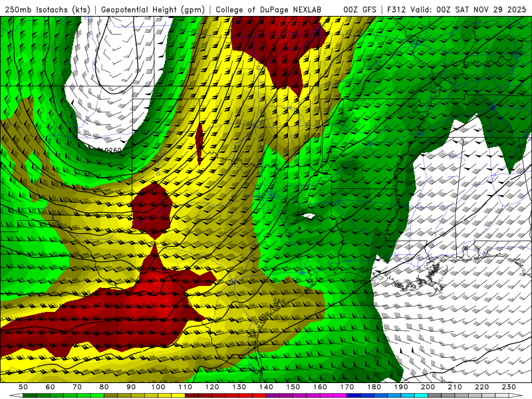This screenshot has height=399, width=532.
Task: Click the "Geopotential Height (gpm)" header text
Action: coord(153,9)
